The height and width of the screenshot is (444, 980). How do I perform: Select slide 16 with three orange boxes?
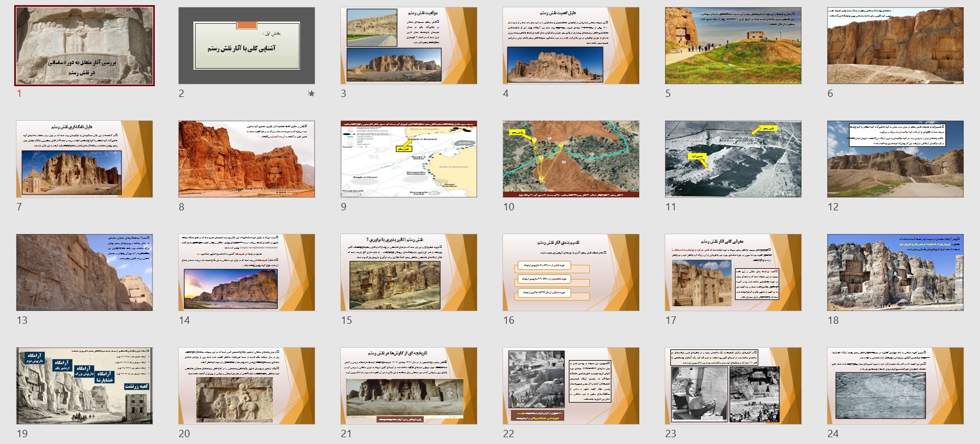point(571,272)
